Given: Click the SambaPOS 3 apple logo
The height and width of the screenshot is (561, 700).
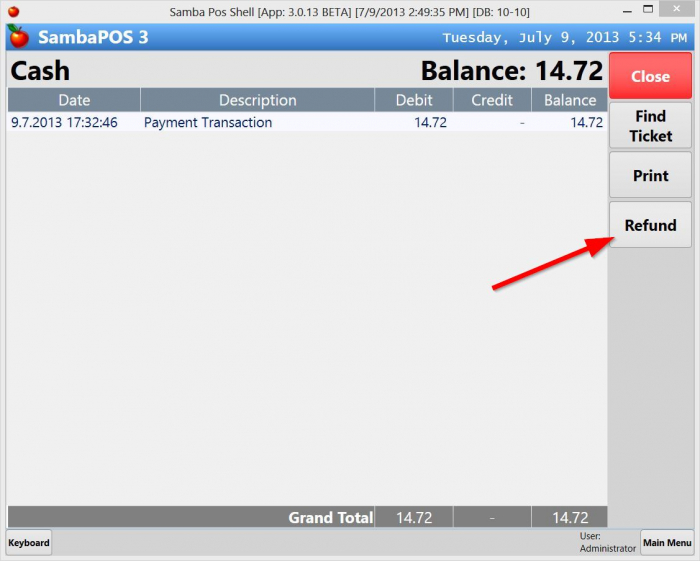Looking at the screenshot, I should coord(18,38).
